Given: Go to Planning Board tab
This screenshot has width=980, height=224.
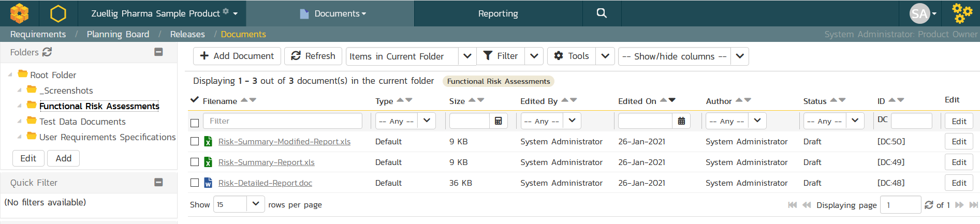Looking at the screenshot, I should [x=118, y=34].
